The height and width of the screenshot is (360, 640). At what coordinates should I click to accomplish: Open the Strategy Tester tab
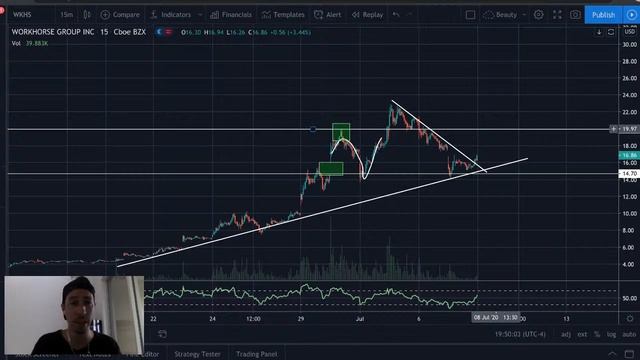[x=197, y=354]
